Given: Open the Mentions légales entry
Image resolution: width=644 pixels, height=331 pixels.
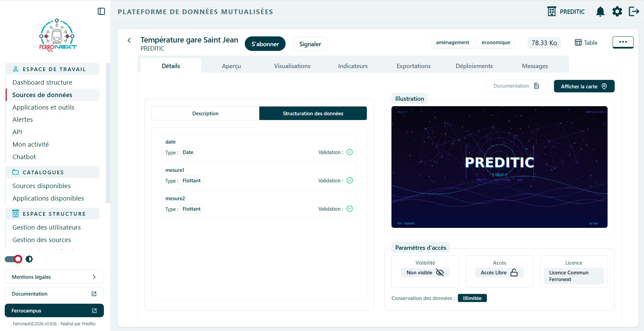Looking at the screenshot, I should click(54, 277).
